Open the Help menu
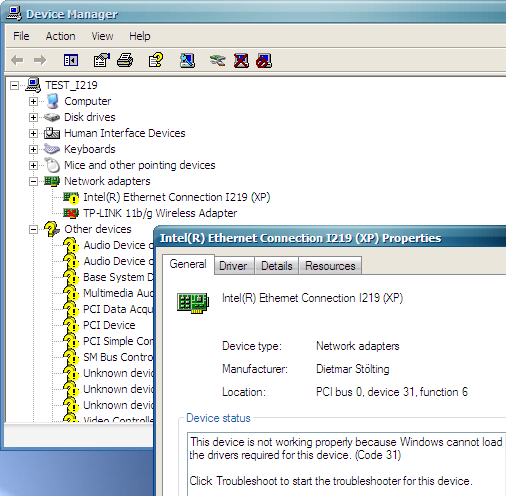This screenshot has height=496, width=506. coord(140,36)
